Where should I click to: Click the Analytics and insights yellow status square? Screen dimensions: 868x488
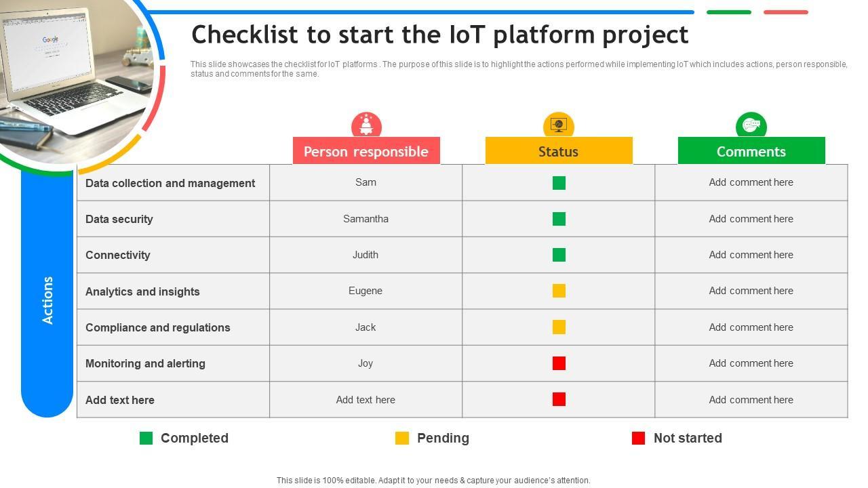point(559,291)
